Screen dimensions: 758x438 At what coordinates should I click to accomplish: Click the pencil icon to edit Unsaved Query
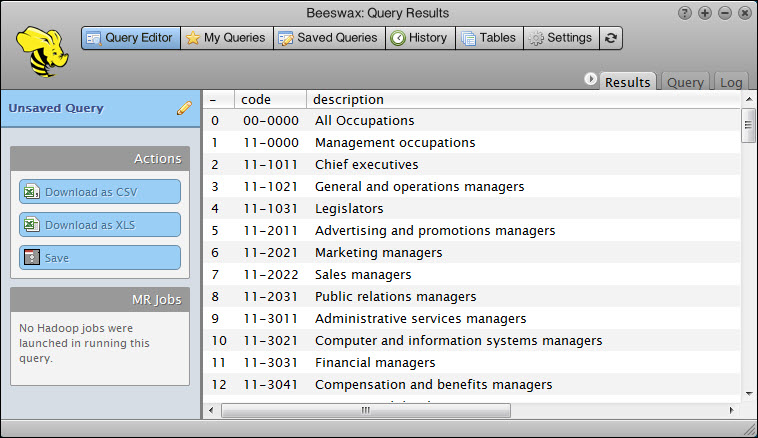184,108
